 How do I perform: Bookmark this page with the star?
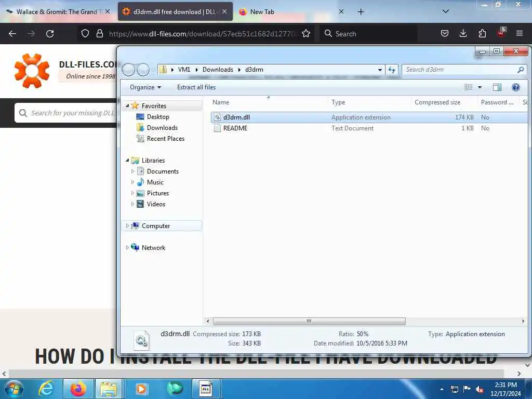coord(306,33)
